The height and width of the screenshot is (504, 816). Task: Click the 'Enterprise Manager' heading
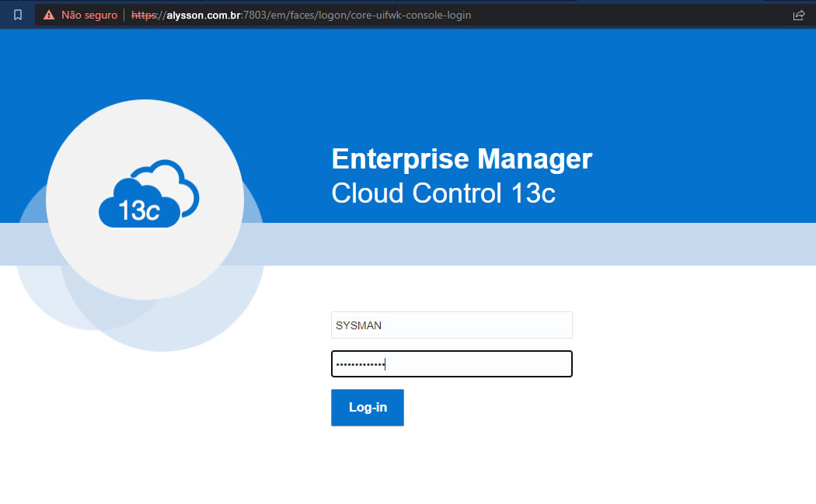pyautogui.click(x=462, y=158)
